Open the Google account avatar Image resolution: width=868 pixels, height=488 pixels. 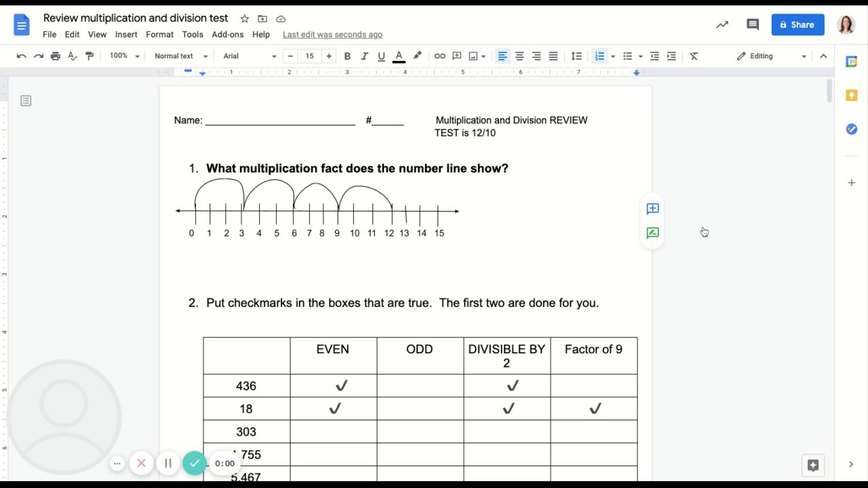tap(846, 24)
